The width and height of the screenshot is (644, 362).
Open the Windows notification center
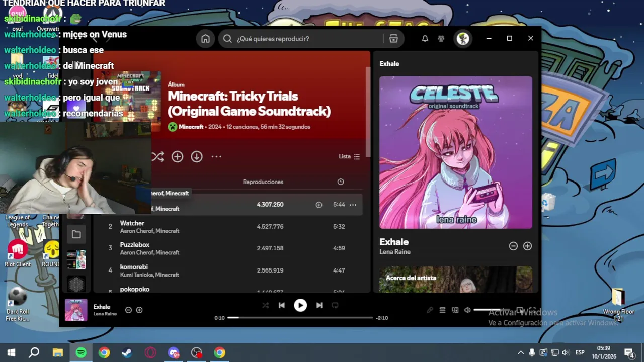pyautogui.click(x=629, y=352)
